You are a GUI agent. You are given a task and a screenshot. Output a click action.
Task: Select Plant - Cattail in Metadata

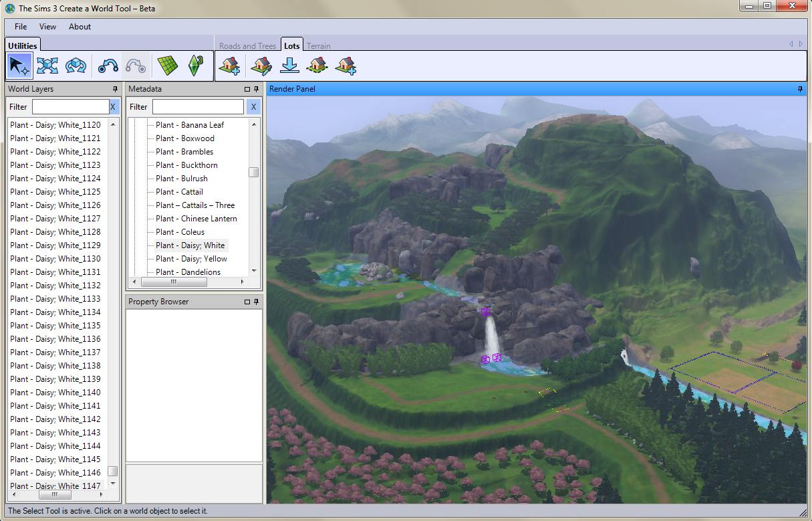[179, 192]
